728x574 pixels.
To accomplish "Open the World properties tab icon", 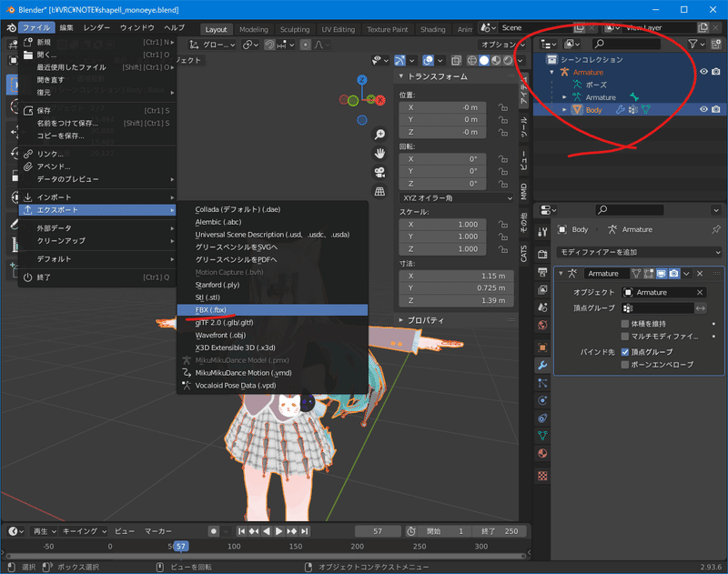I will pos(542,325).
